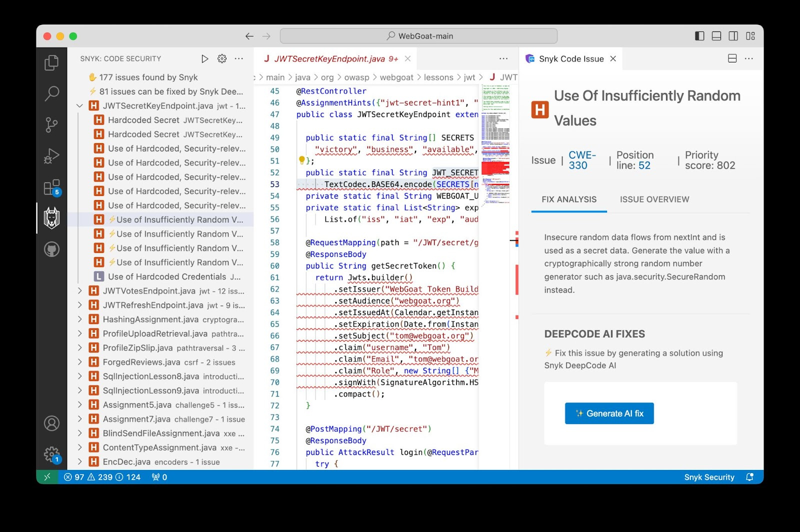Select the FIX ANALYSIS tab
800x532 pixels.
click(569, 199)
